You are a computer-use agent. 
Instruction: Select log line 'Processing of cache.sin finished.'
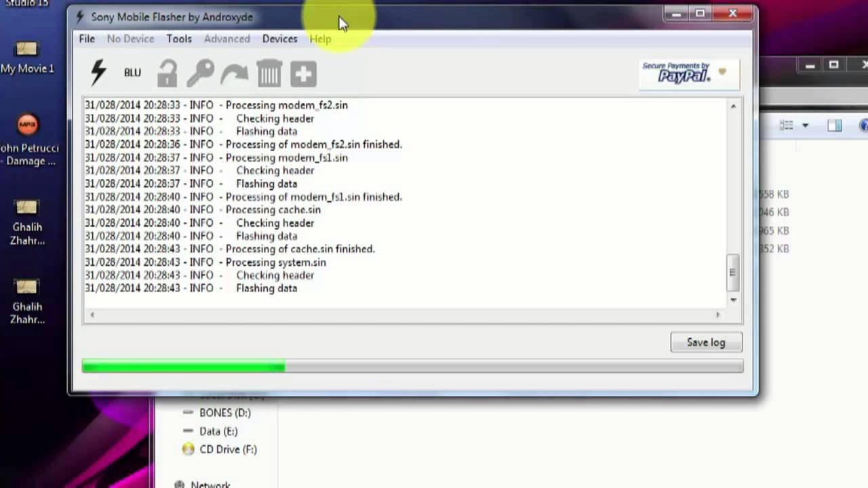230,249
